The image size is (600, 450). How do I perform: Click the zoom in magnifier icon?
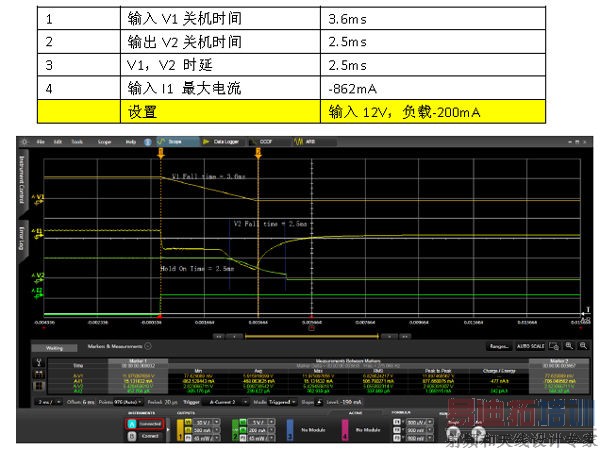pos(569,346)
